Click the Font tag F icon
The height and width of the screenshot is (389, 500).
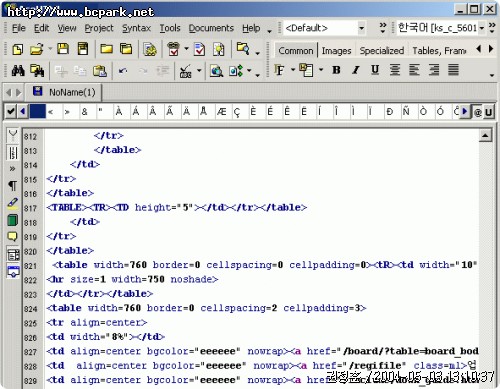[279, 70]
